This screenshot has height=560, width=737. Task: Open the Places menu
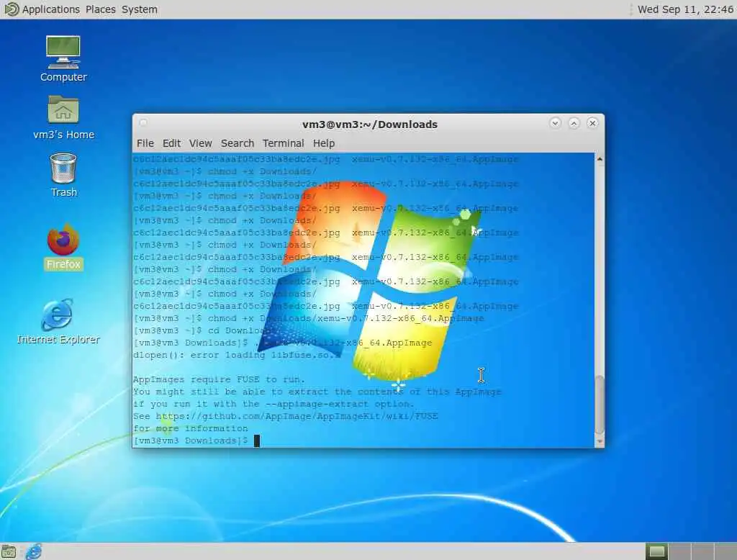tap(101, 9)
